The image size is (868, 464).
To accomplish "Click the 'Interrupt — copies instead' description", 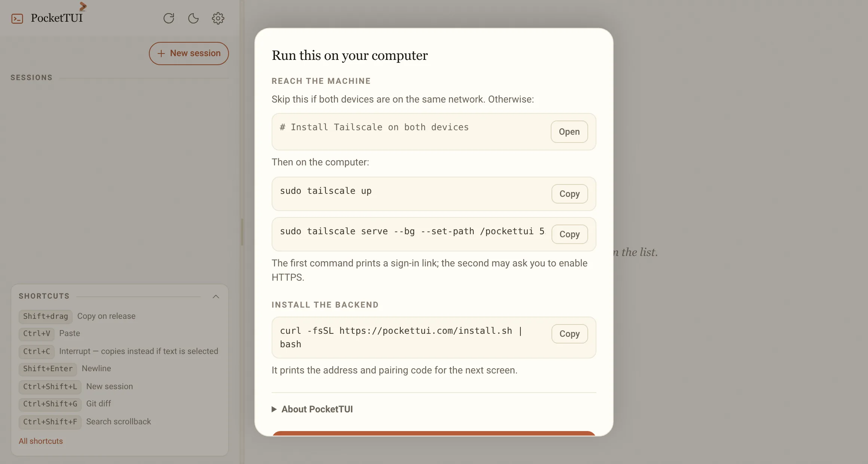I will coord(138,351).
